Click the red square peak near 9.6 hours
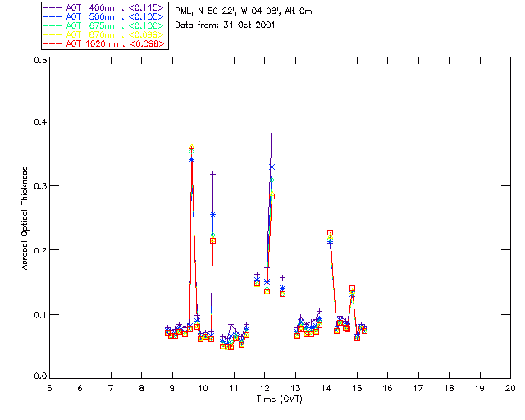This screenshot has width=525, height=420. [191, 147]
